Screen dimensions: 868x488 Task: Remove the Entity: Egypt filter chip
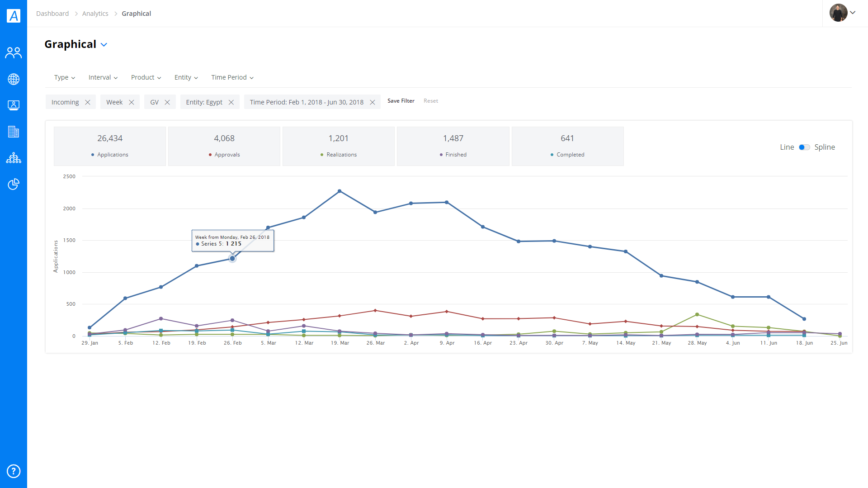click(x=231, y=102)
